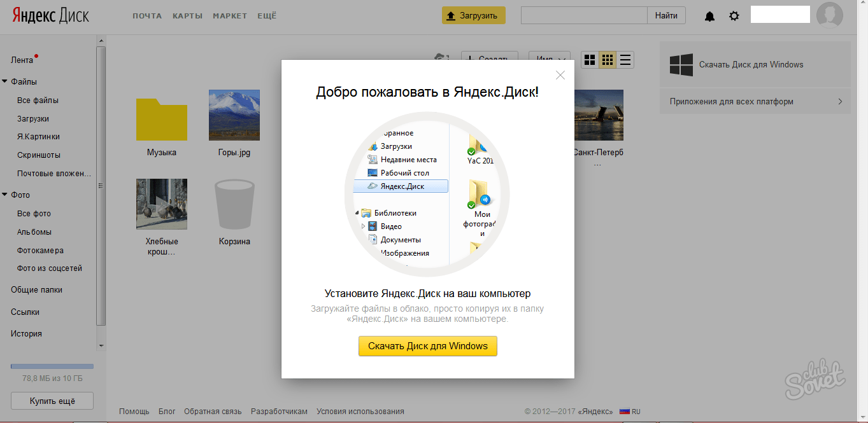Click the storage usage bar
This screenshot has height=423, width=868.
(52, 366)
